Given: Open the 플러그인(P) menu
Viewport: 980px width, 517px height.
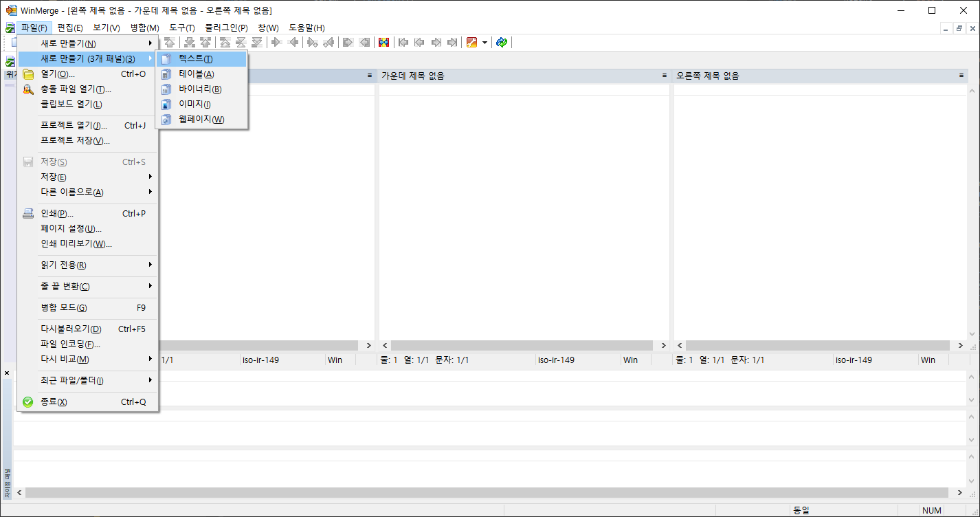Looking at the screenshot, I should pyautogui.click(x=226, y=28).
